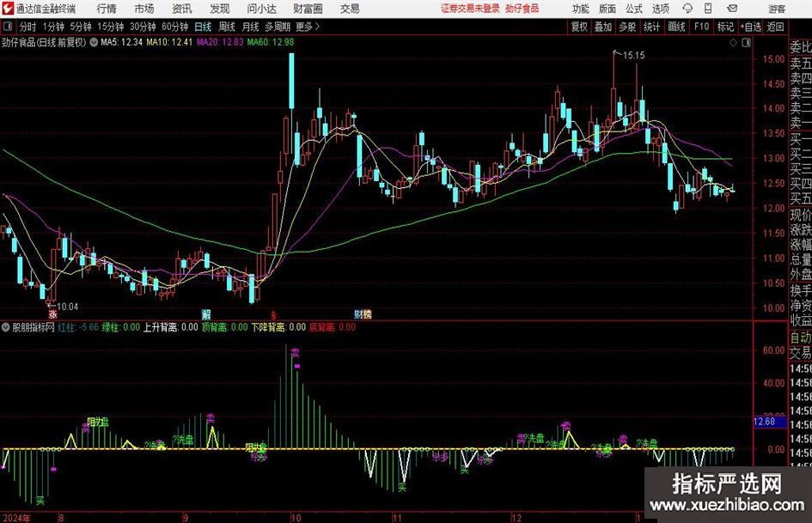Click the MA5: 12.34 value label
The image size is (812, 523).
122,42
